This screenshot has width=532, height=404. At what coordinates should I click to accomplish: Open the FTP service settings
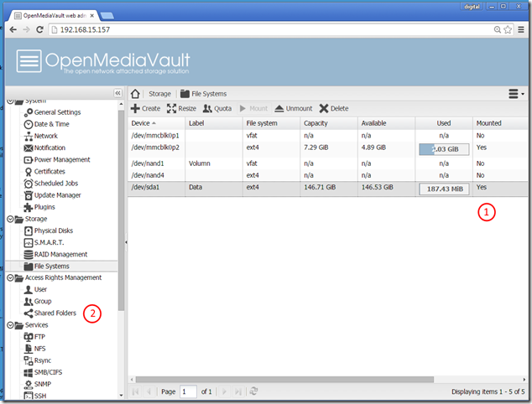(x=34, y=337)
